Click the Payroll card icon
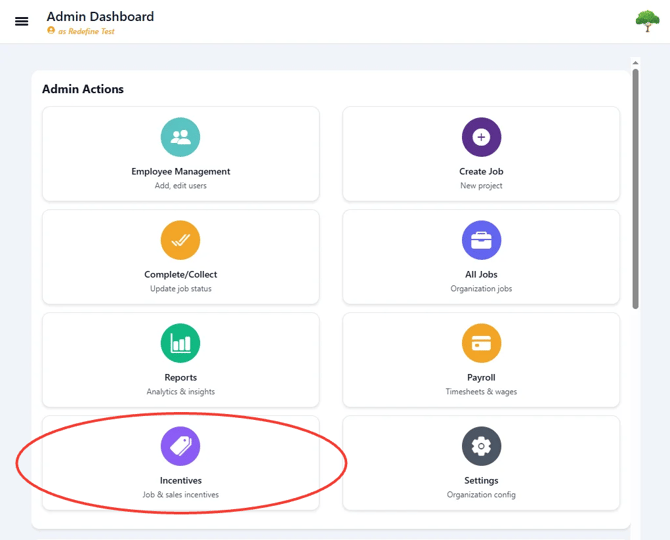The image size is (670, 540). pos(481,343)
